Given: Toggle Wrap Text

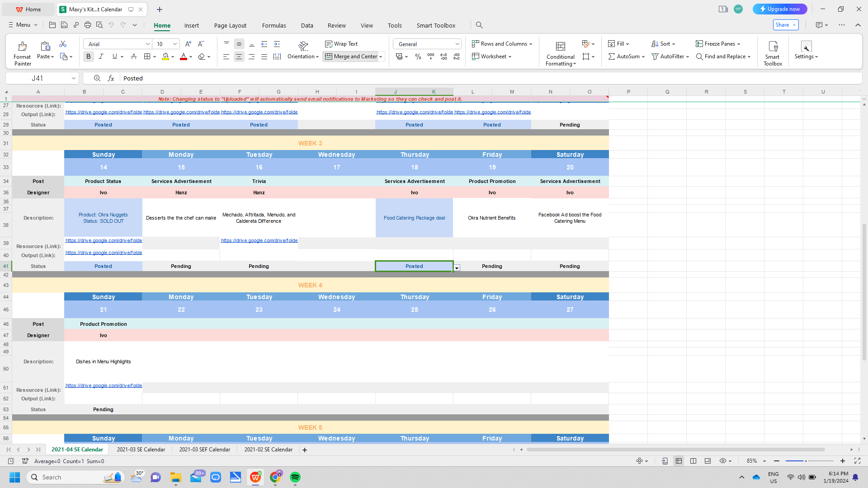Looking at the screenshot, I should tap(341, 44).
